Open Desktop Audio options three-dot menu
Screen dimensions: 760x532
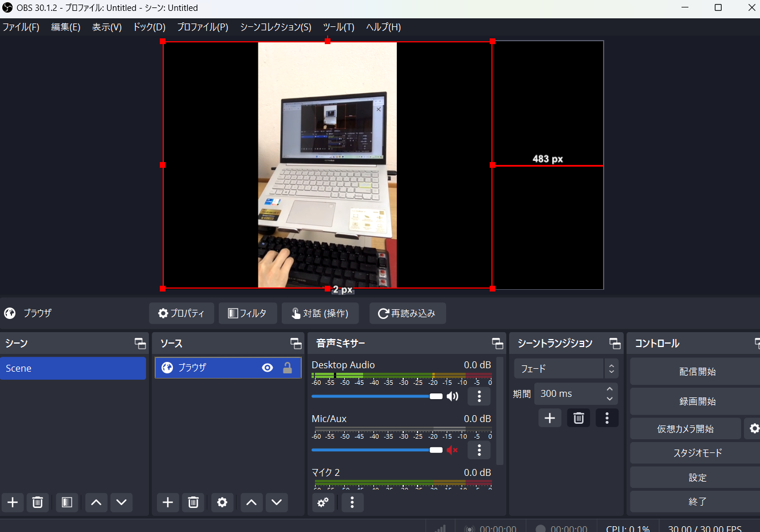point(479,396)
